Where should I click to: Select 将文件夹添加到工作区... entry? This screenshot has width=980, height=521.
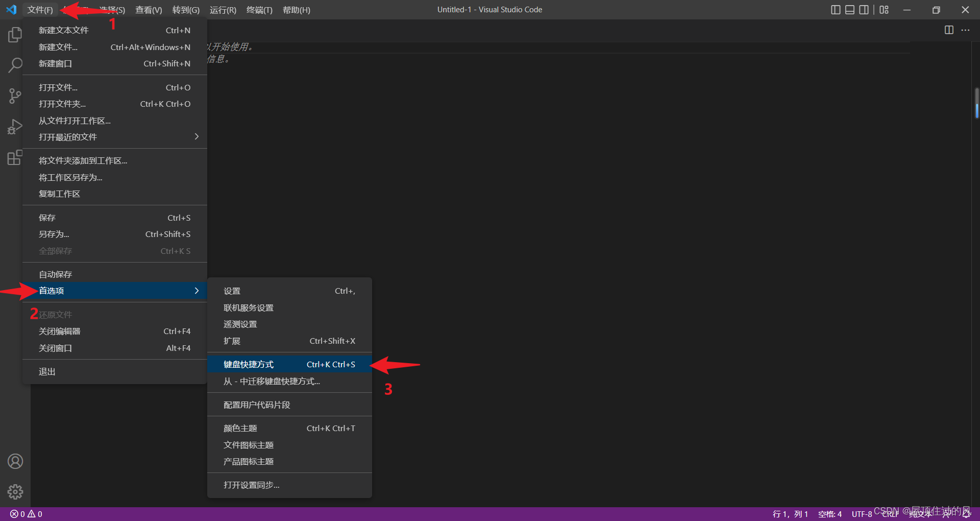[115, 160]
